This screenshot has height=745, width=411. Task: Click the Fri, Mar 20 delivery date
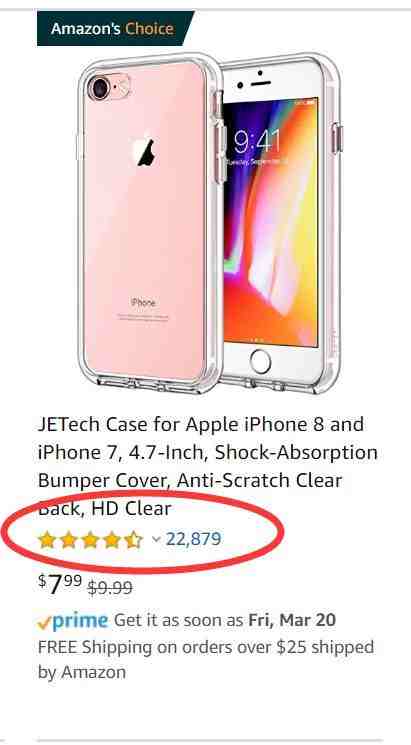click(x=292, y=620)
